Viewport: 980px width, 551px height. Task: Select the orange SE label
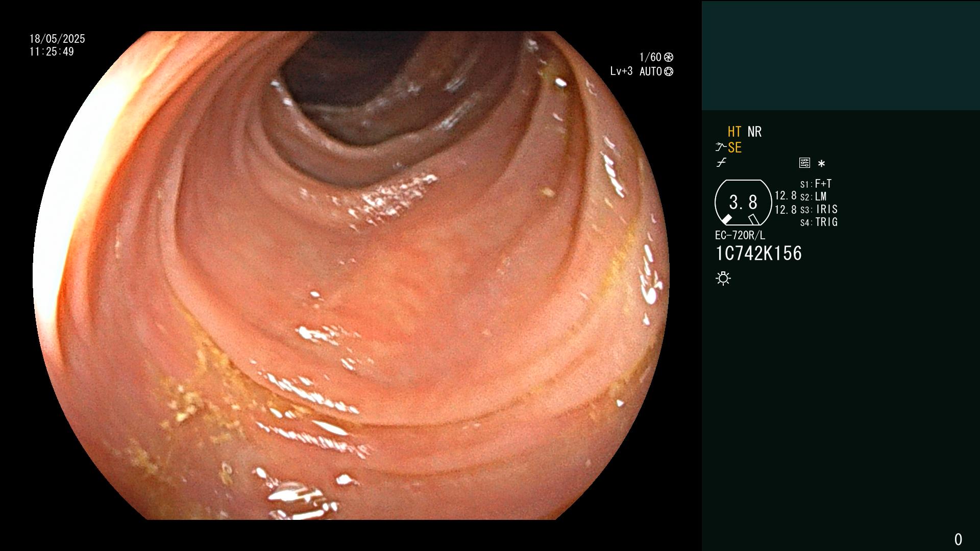[734, 147]
